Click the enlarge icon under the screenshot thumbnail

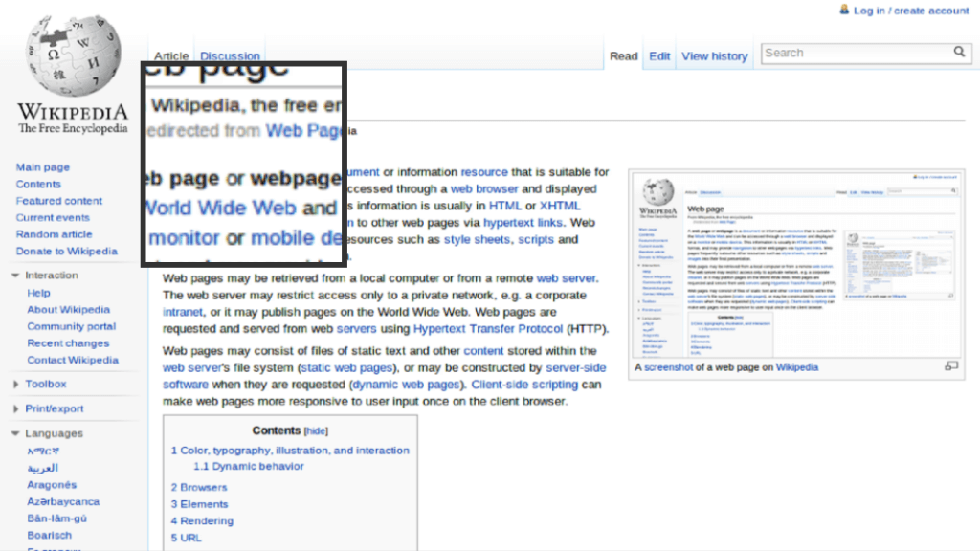click(950, 366)
